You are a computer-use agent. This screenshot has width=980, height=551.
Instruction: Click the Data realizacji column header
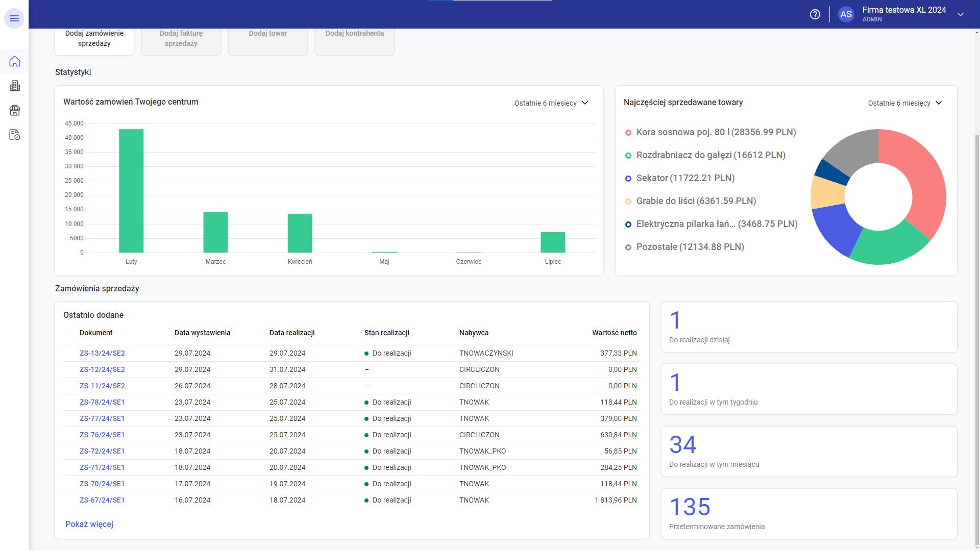[292, 333]
